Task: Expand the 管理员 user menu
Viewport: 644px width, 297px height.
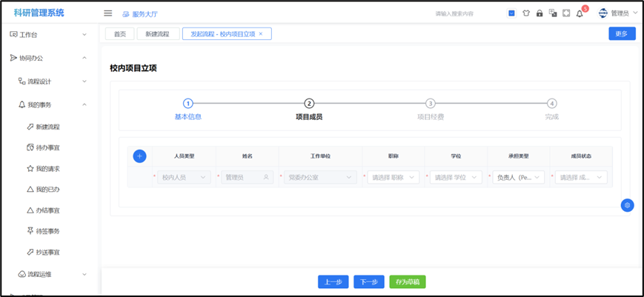Action: pyautogui.click(x=618, y=13)
